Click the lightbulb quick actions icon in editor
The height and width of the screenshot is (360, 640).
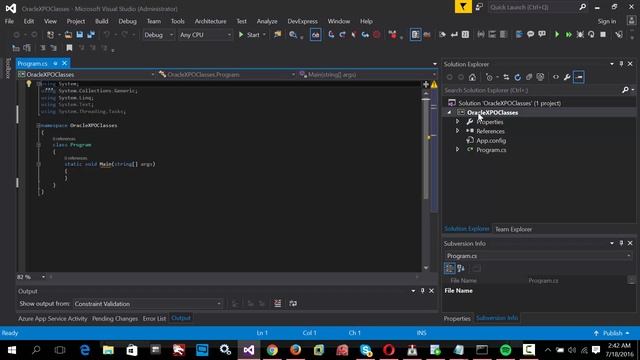(x=29, y=84)
